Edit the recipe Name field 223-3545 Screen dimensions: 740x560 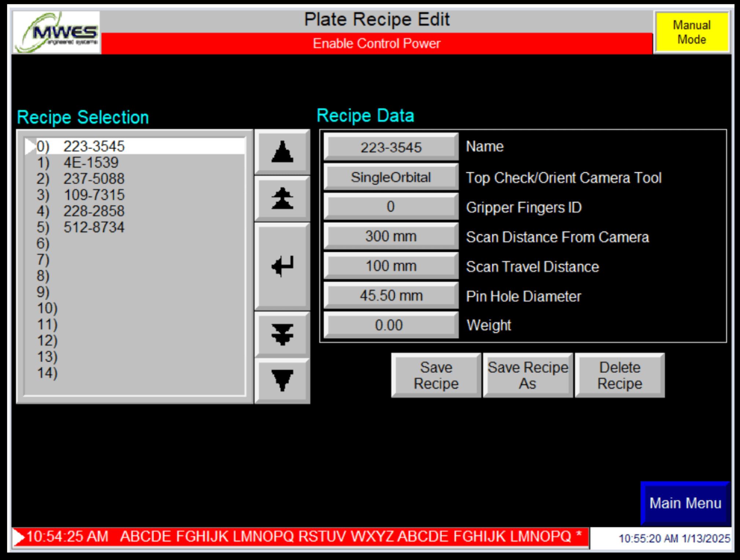pos(391,148)
